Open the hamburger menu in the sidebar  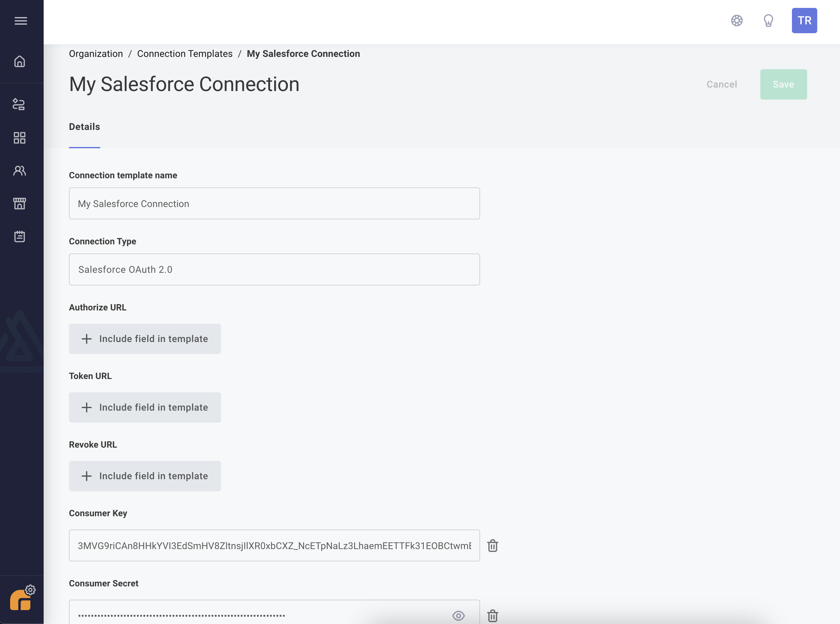pyautogui.click(x=21, y=21)
